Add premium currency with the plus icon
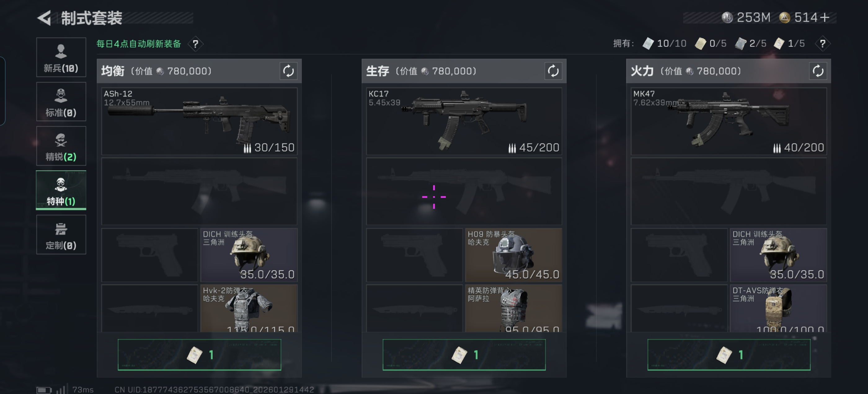This screenshot has width=868, height=394. point(825,17)
